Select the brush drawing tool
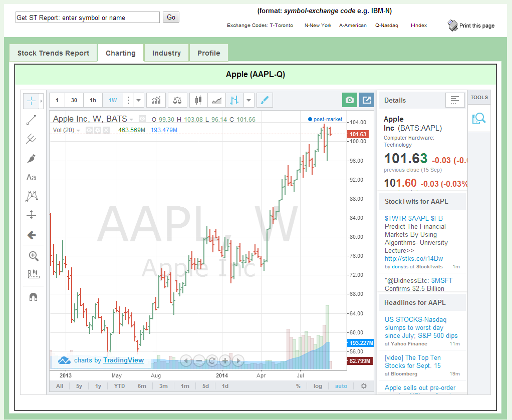Image resolution: width=512 pixels, height=420 pixels. (x=32, y=159)
